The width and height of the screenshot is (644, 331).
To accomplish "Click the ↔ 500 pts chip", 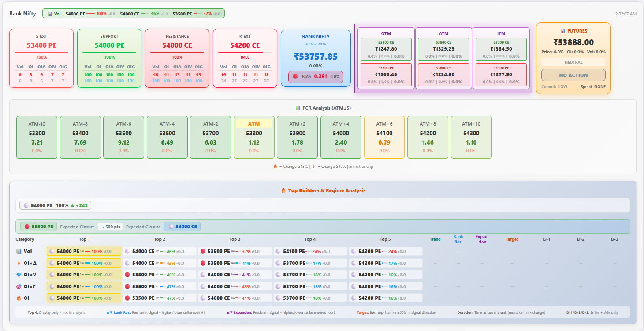I will [110, 227].
